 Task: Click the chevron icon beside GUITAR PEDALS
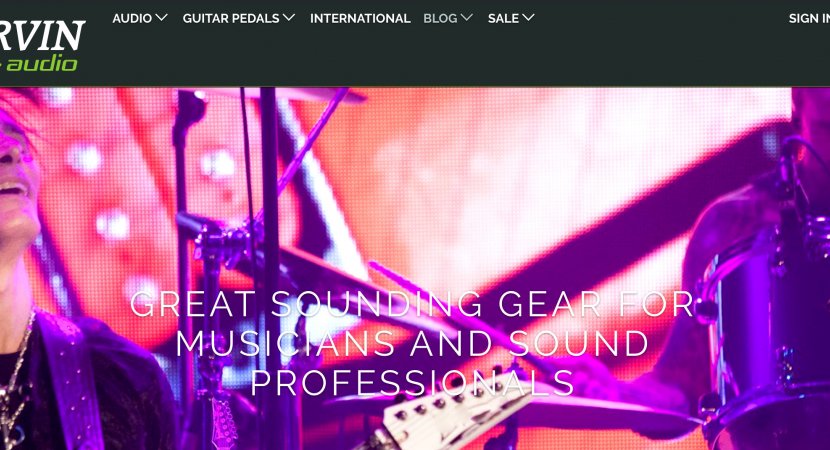(289, 17)
